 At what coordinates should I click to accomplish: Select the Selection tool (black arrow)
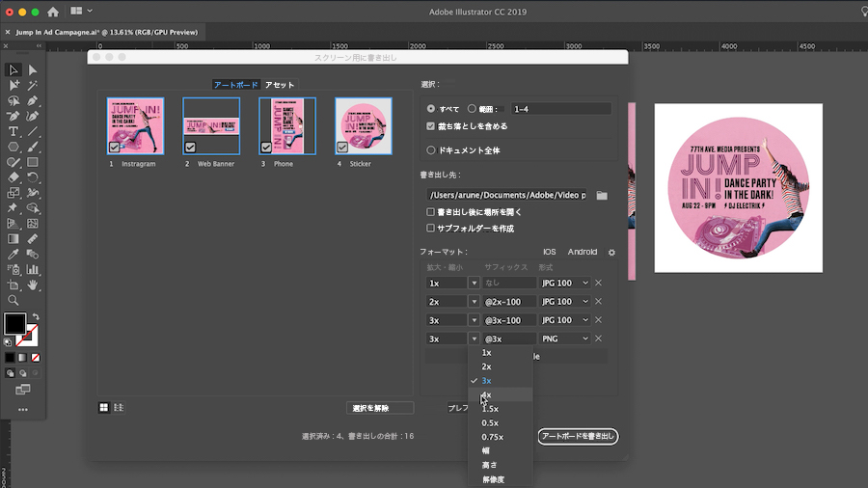(x=14, y=69)
